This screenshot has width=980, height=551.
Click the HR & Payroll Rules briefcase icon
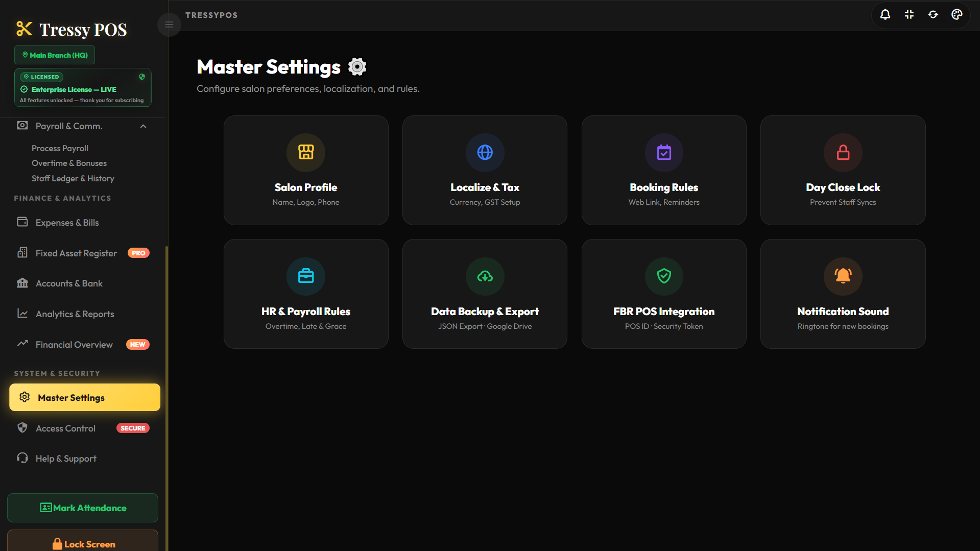pyautogui.click(x=306, y=276)
